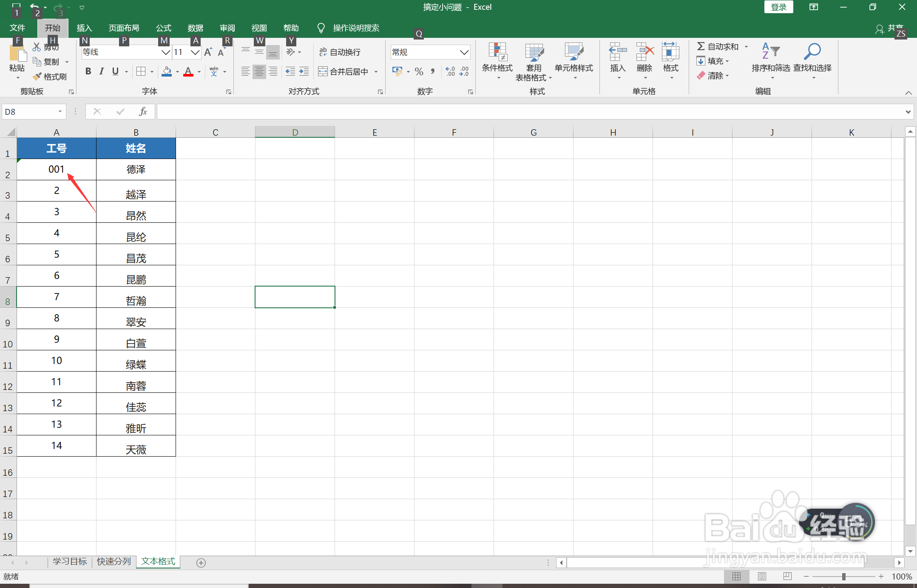This screenshot has width=917, height=588.
Task: Toggle Underline formatting
Action: point(115,71)
